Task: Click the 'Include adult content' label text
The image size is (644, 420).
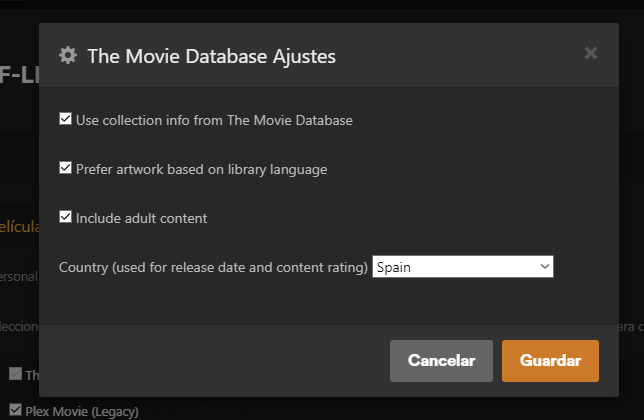Action: coord(141,218)
